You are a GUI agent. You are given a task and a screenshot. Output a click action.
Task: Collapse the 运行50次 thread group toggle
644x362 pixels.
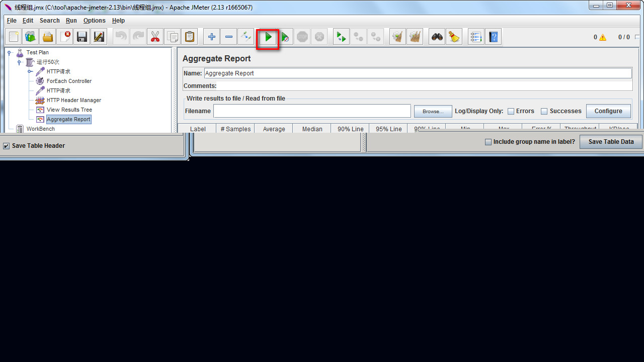pyautogui.click(x=19, y=62)
